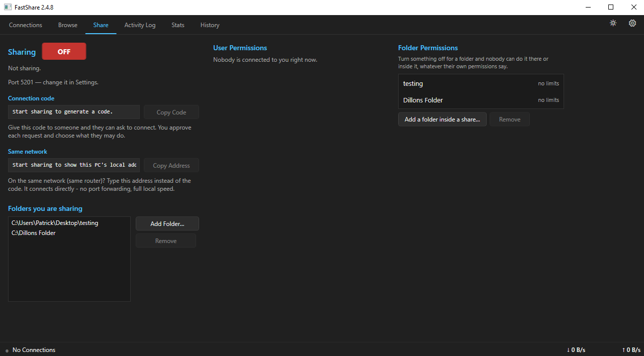
Task: Open Settings via the gear icon
Action: 632,23
